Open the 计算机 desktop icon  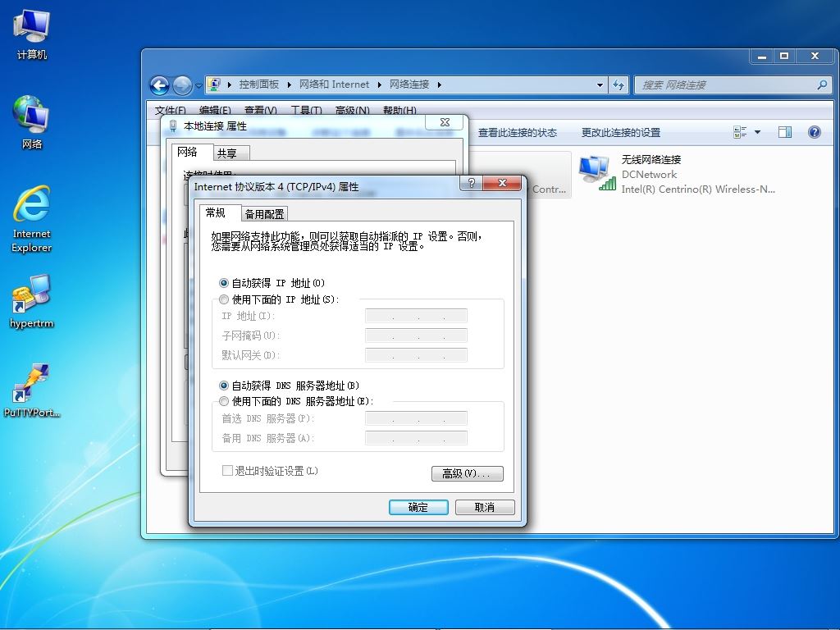pyautogui.click(x=32, y=25)
